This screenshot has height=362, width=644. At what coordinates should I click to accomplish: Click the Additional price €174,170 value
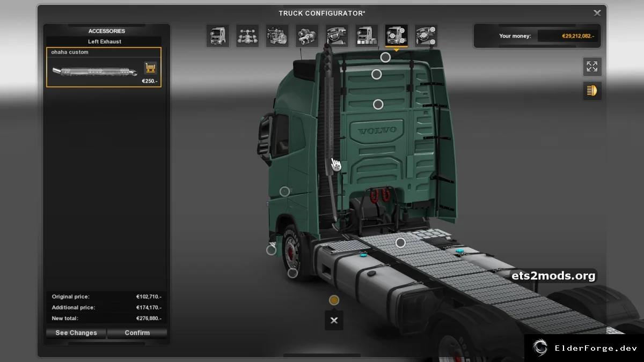pos(149,308)
